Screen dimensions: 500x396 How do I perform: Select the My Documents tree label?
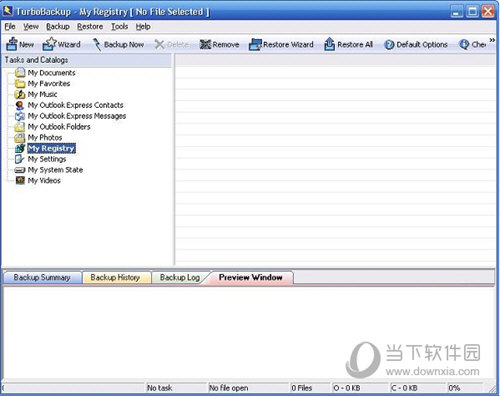[52, 73]
